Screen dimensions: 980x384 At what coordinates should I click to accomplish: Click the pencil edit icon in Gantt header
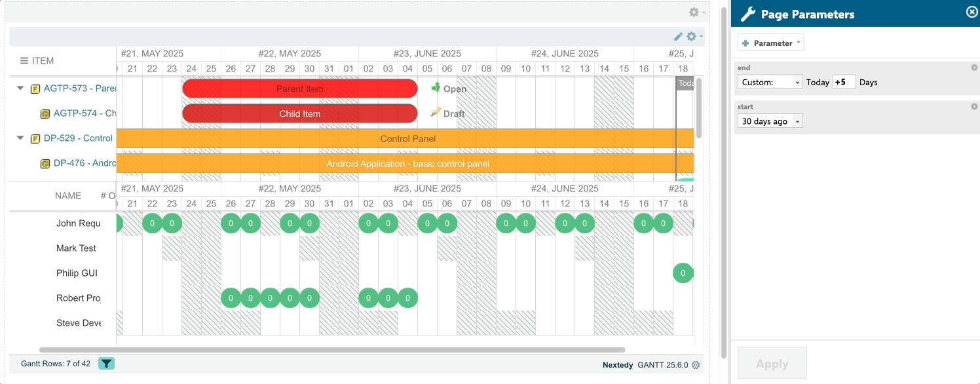pos(679,37)
